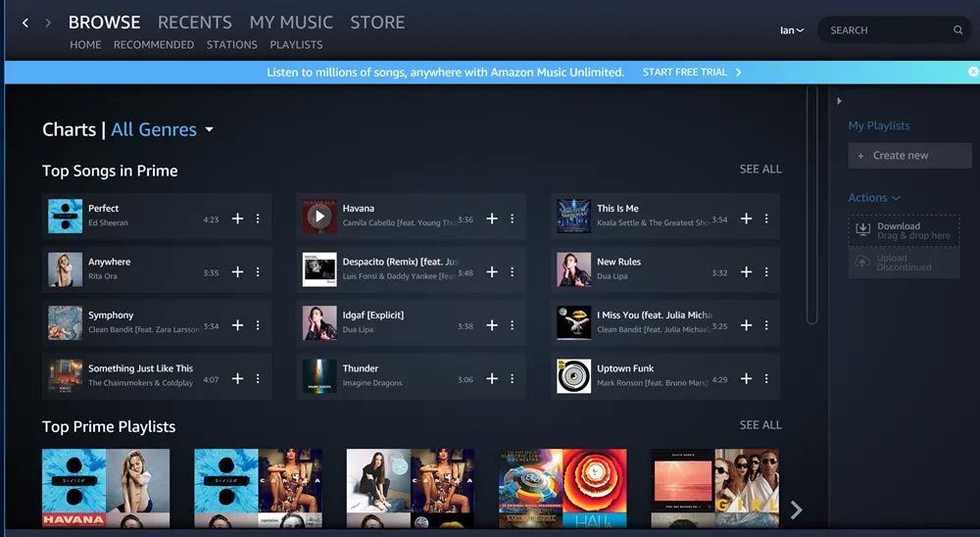Go forward using the right arrow
Screen dimensions: 980x537
click(48, 24)
